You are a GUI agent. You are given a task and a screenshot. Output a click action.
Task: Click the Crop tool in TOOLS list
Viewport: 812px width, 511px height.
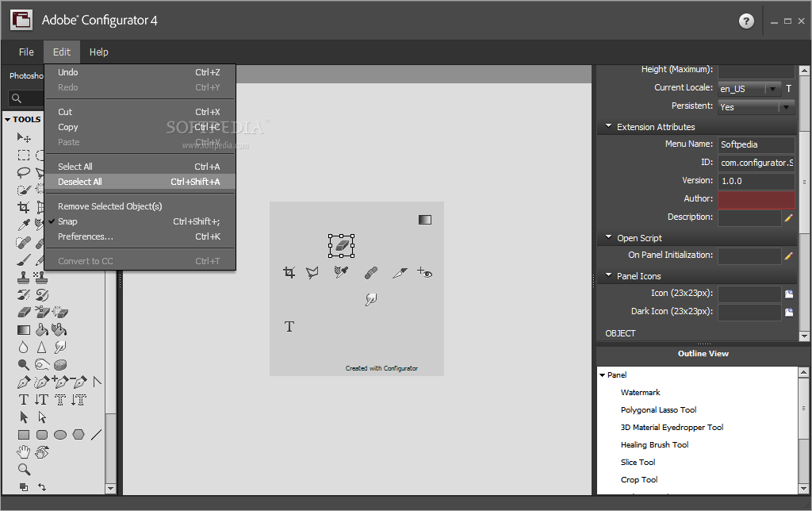click(24, 208)
